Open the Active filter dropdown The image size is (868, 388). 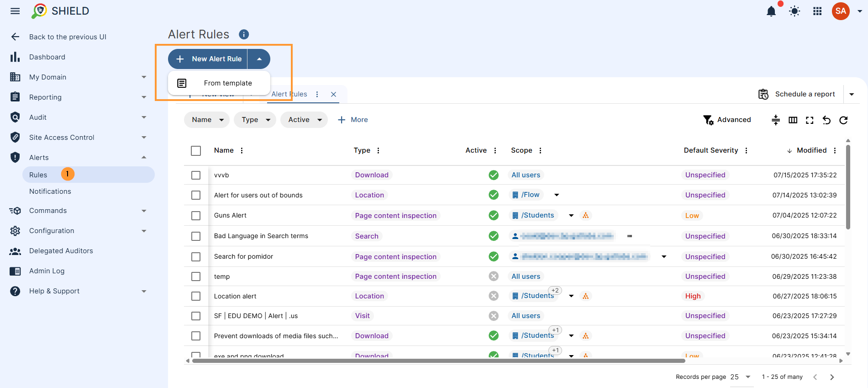pos(304,120)
